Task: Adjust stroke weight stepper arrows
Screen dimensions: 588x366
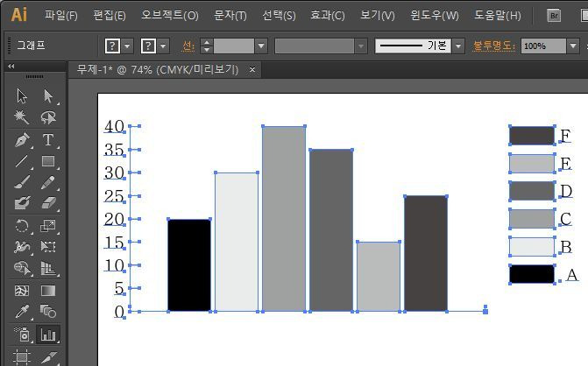Action: tap(206, 46)
